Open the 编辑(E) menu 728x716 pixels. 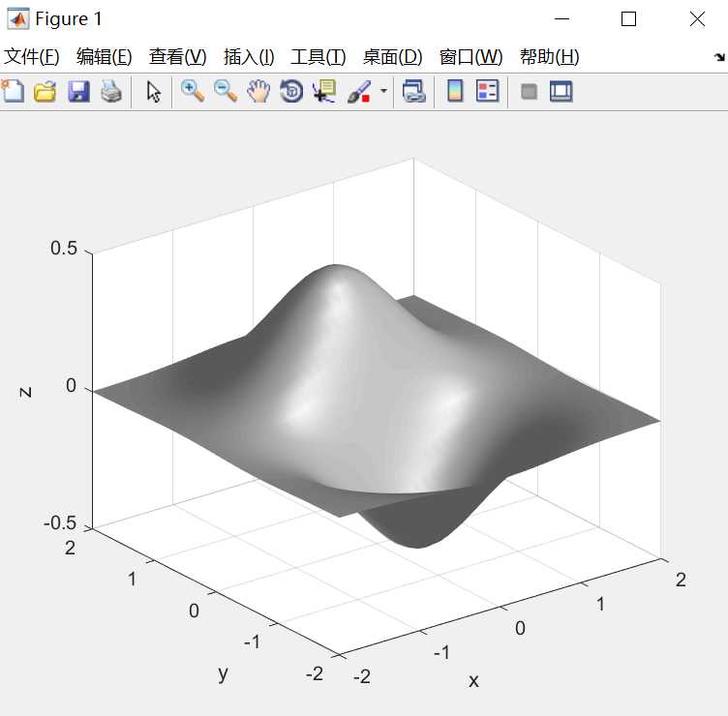pos(104,57)
